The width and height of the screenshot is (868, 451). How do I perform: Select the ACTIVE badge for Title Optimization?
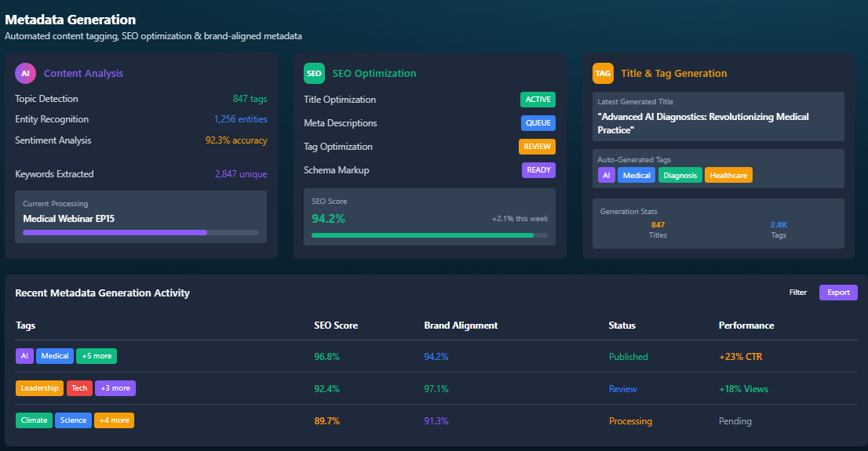pos(538,100)
